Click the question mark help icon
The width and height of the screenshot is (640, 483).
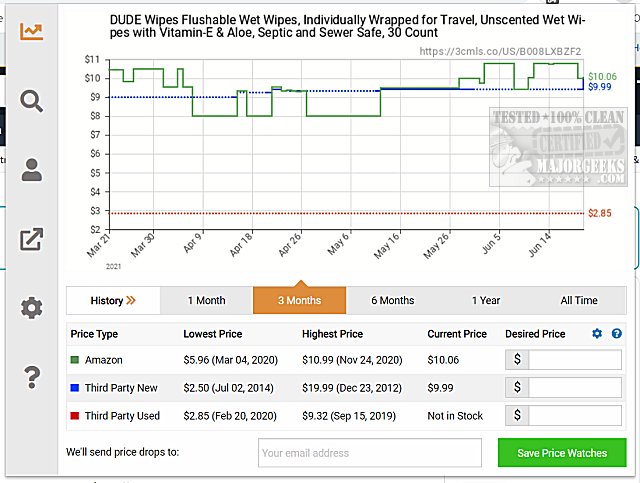(32, 377)
